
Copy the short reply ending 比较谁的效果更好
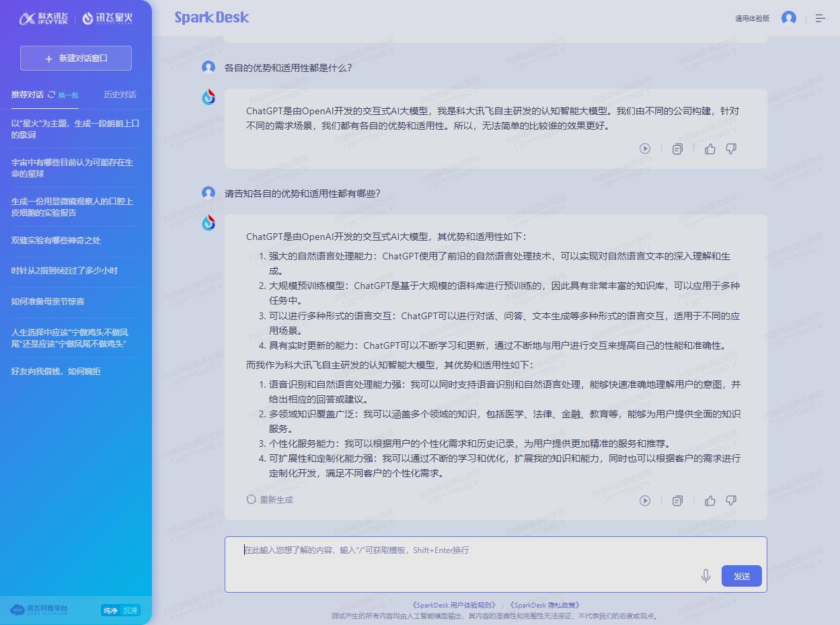click(677, 149)
